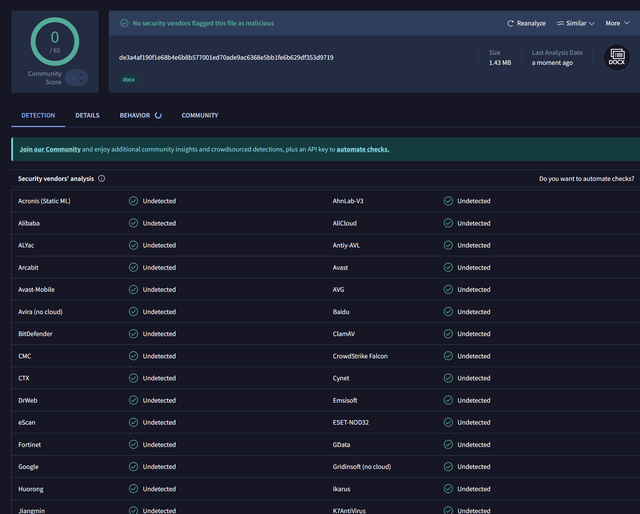Image resolution: width=640 pixels, height=514 pixels.
Task: Click the 'a moment ago' analysis date value
Action: point(552,62)
